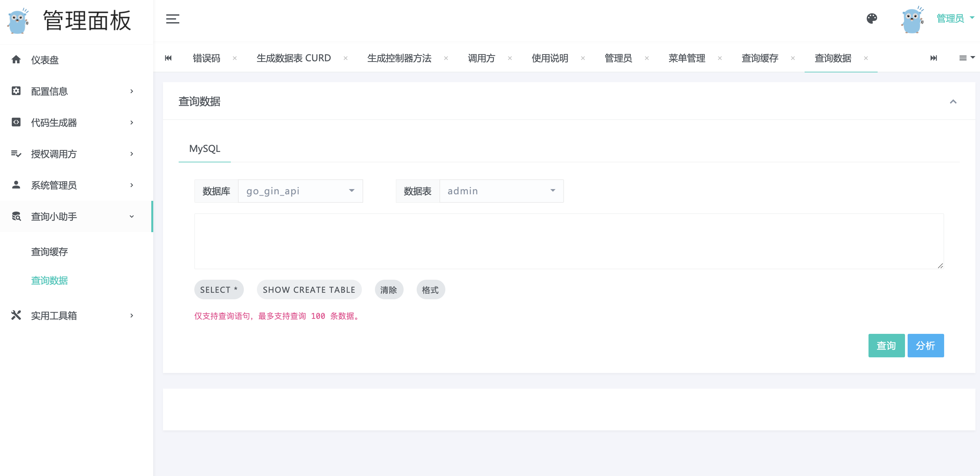Expand the 系统管理员 sidebar menu

point(76,185)
